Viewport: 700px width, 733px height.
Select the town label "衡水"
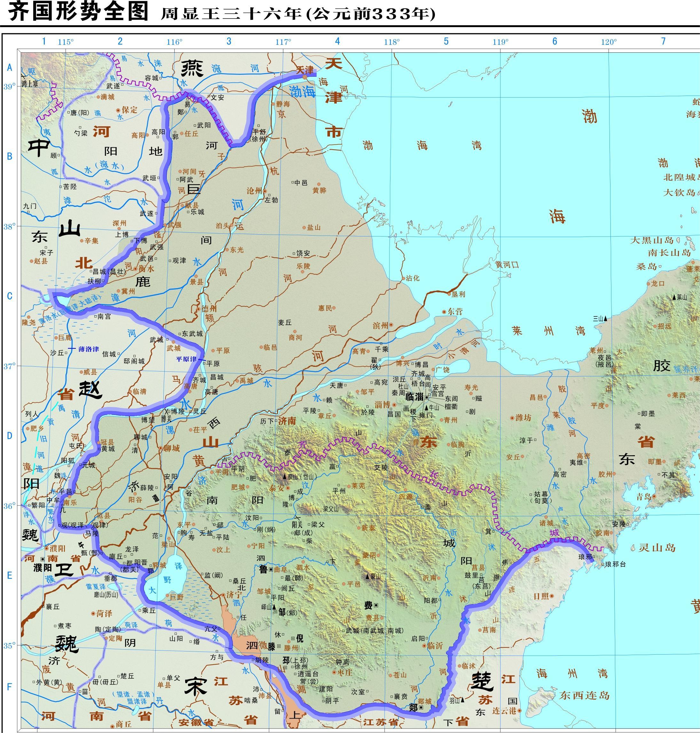(147, 269)
